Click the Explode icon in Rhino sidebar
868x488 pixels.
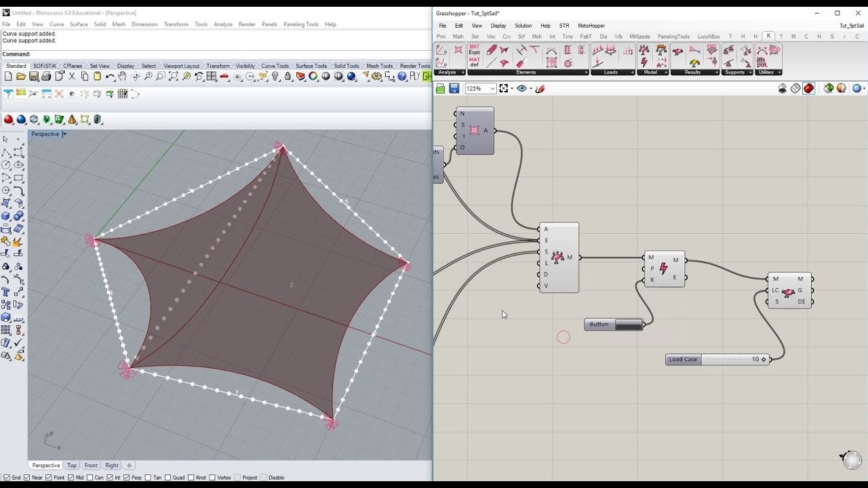17,241
